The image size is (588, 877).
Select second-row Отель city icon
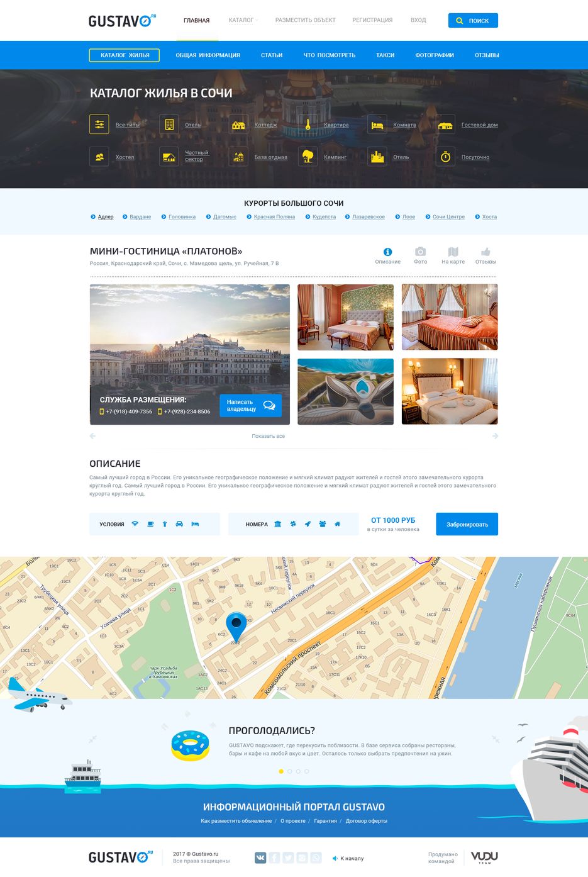click(x=377, y=157)
